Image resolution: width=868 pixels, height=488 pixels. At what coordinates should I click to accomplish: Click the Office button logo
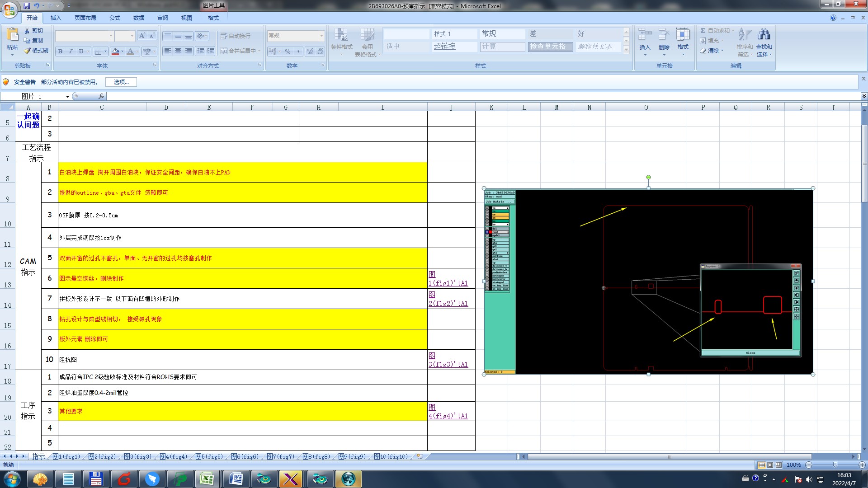pyautogui.click(x=9, y=9)
